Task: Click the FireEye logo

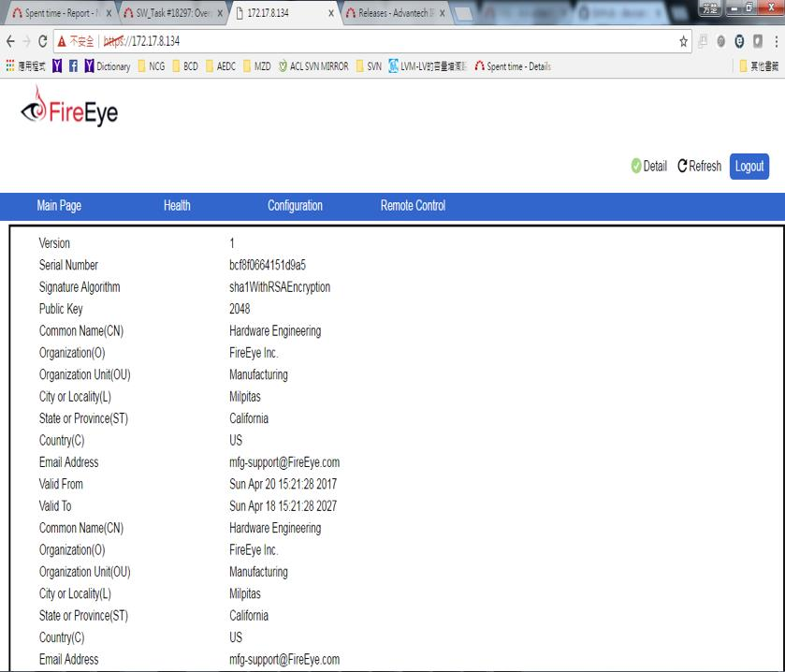Action: pos(69,106)
